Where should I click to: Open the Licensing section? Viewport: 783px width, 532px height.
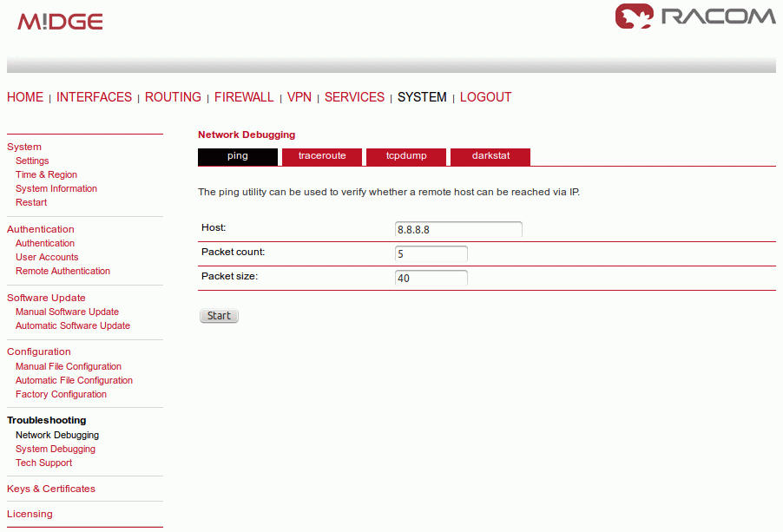pos(30,514)
